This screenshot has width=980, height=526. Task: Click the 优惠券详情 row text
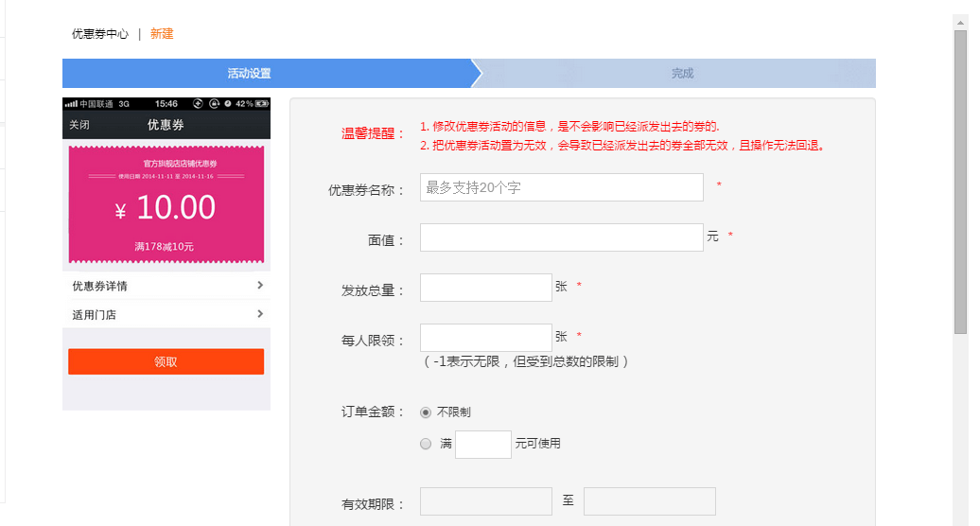tap(100, 286)
